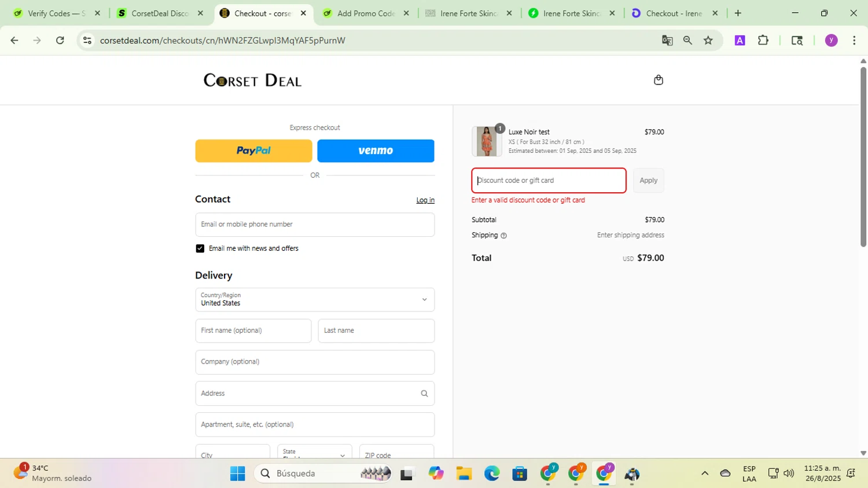Screen dimensions: 868x488
Task: Click the Log in link
Action: [425, 200]
